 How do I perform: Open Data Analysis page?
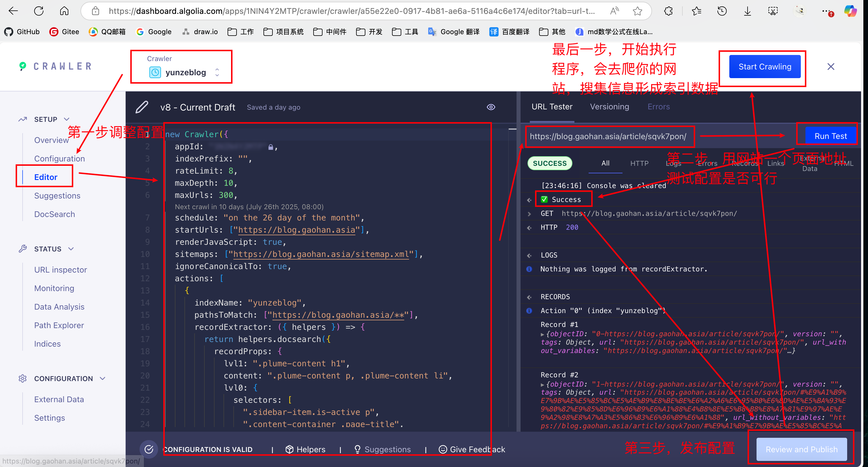pos(59,307)
